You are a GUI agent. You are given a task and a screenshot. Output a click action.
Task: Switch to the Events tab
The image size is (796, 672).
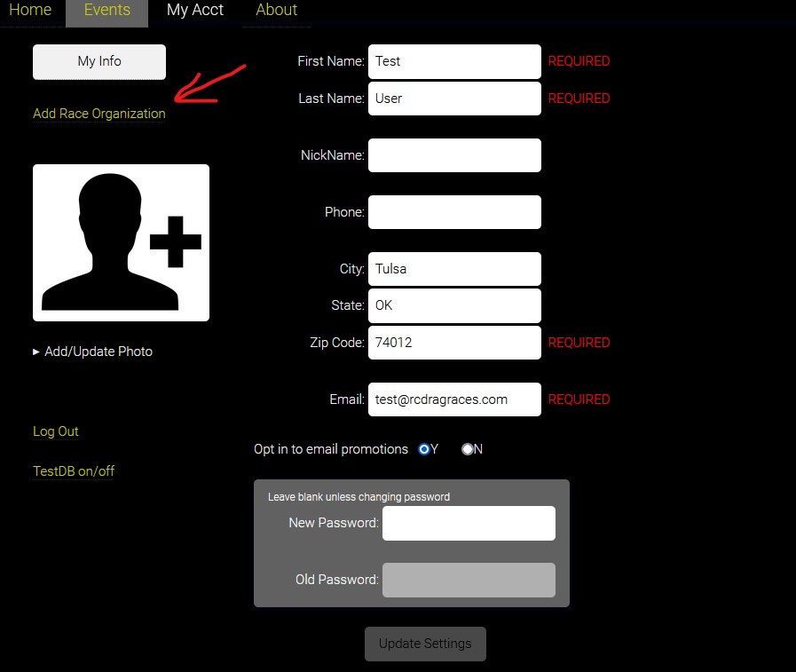[106, 11]
